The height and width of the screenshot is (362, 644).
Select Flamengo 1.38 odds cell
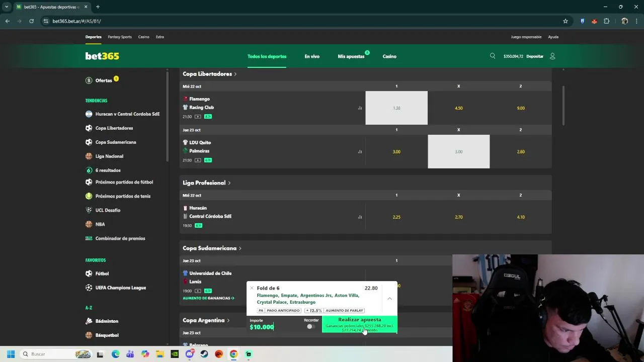tap(396, 108)
